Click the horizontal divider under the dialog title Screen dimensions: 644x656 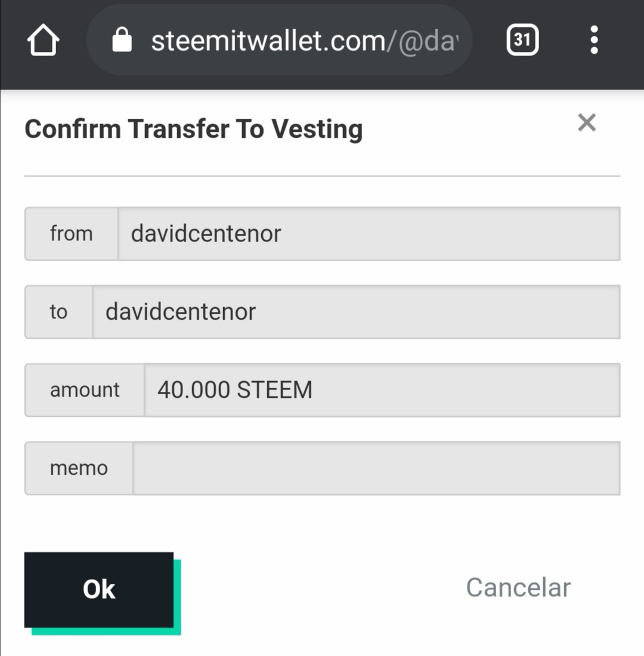322,176
